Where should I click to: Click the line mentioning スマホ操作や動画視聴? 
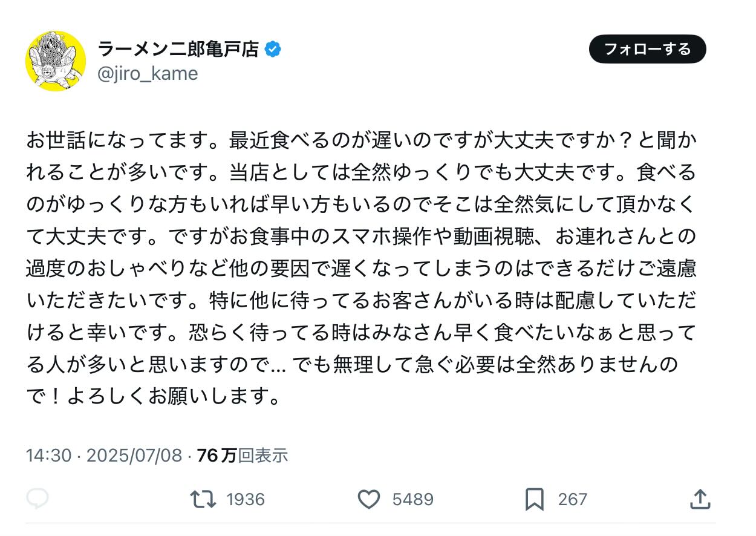pyautogui.click(x=361, y=237)
